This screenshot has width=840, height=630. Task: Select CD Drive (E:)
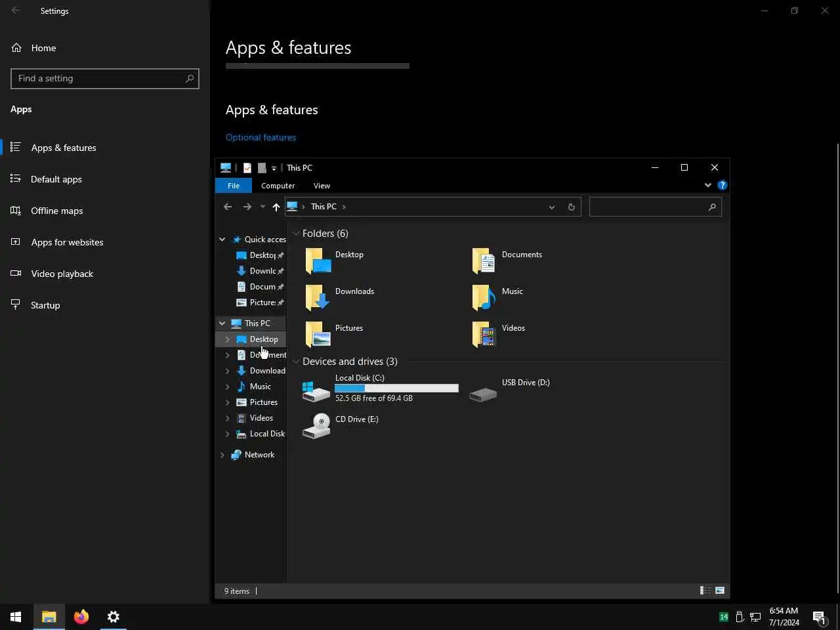pyautogui.click(x=341, y=425)
